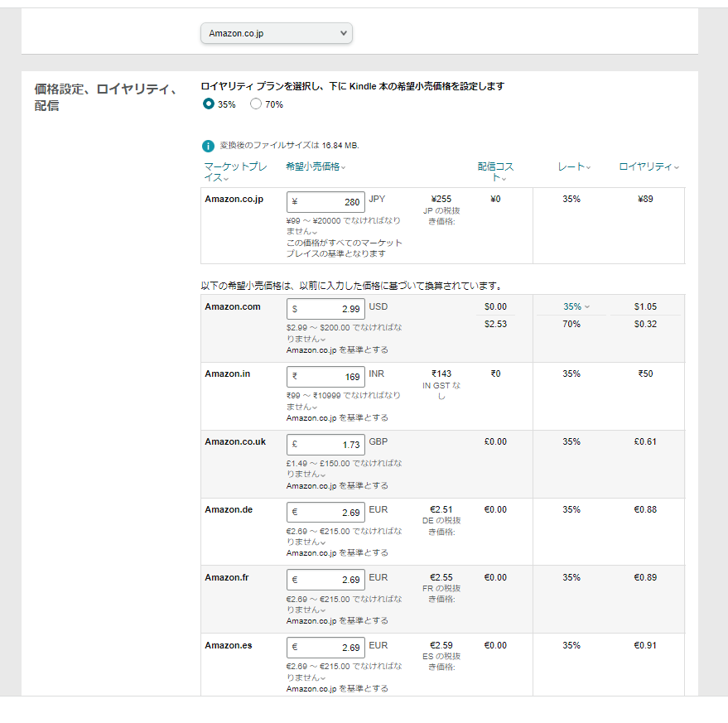Viewport: 728px width, 723px height.
Task: Click the Amazon.com 'Amazon.co.jp を基準とする' link
Action: coord(337,349)
